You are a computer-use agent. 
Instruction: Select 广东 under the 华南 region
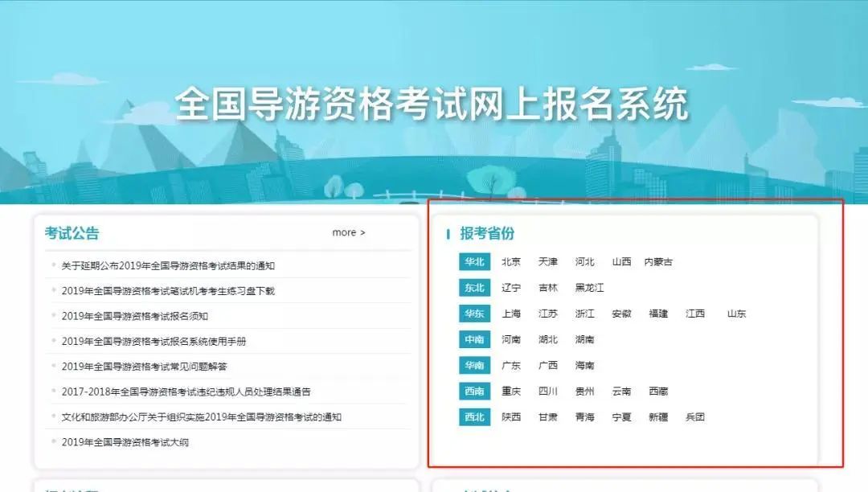click(511, 365)
